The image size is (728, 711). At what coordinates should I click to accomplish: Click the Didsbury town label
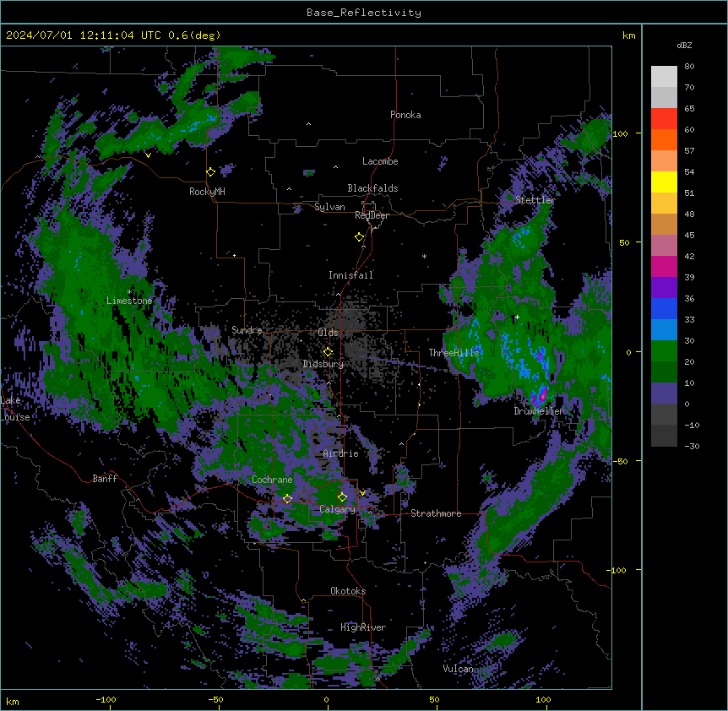[323, 364]
